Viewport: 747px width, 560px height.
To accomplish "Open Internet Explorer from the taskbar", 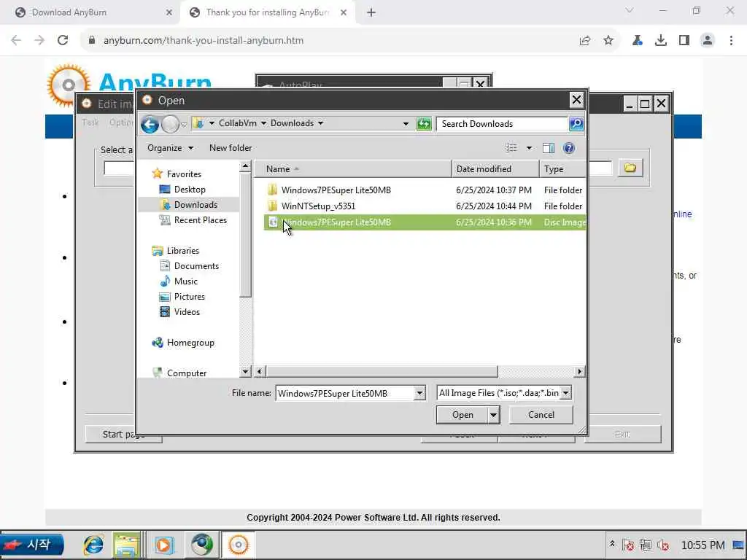I will (93, 545).
